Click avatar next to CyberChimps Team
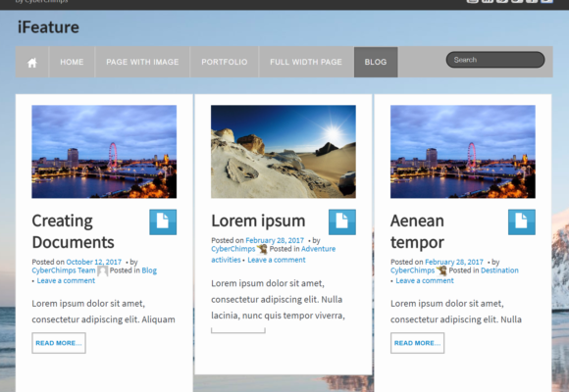569x392 pixels. click(102, 270)
